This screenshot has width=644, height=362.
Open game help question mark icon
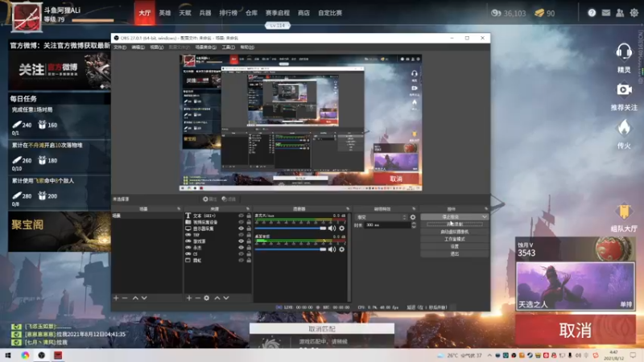pos(592,13)
